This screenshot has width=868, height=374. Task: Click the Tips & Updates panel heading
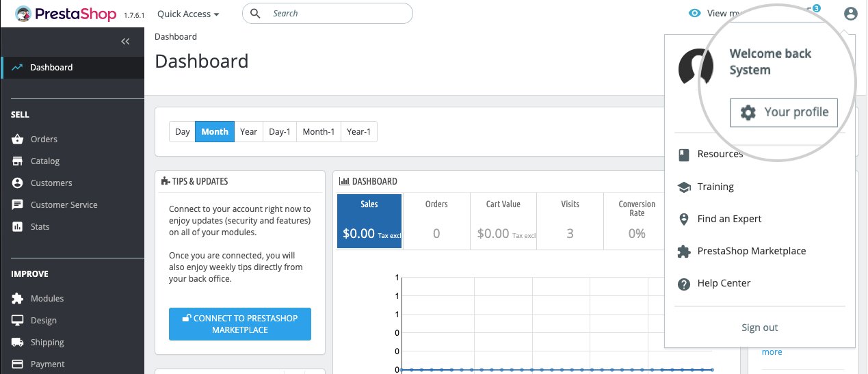(x=195, y=182)
